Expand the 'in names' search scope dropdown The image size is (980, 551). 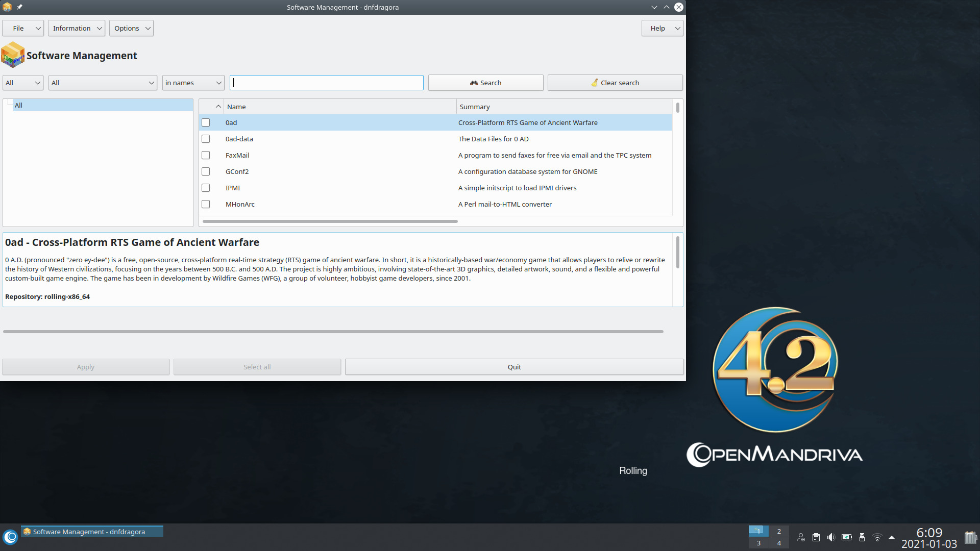[x=193, y=83]
